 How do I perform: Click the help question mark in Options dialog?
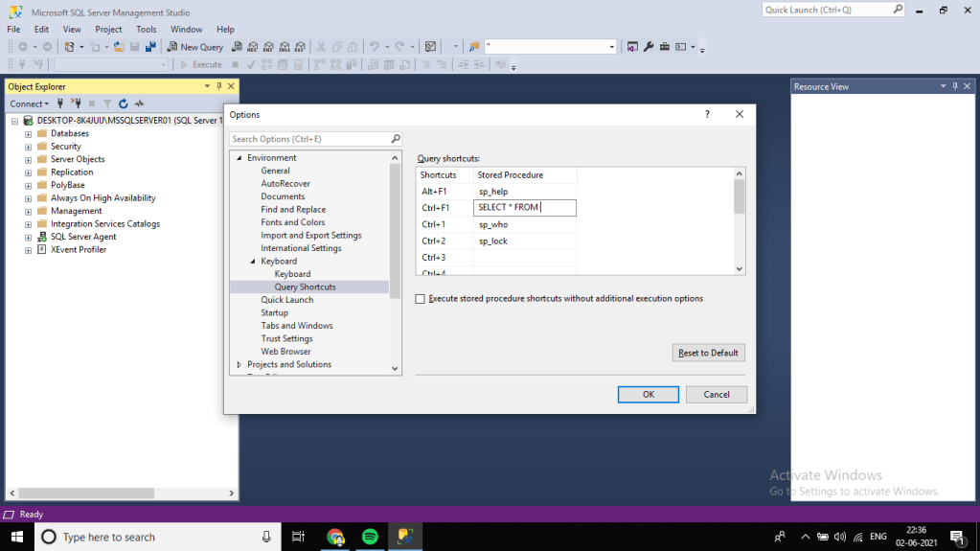click(x=708, y=114)
